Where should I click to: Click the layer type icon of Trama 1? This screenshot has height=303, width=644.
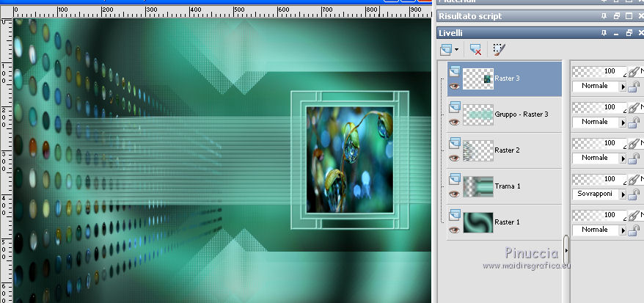pyautogui.click(x=454, y=179)
